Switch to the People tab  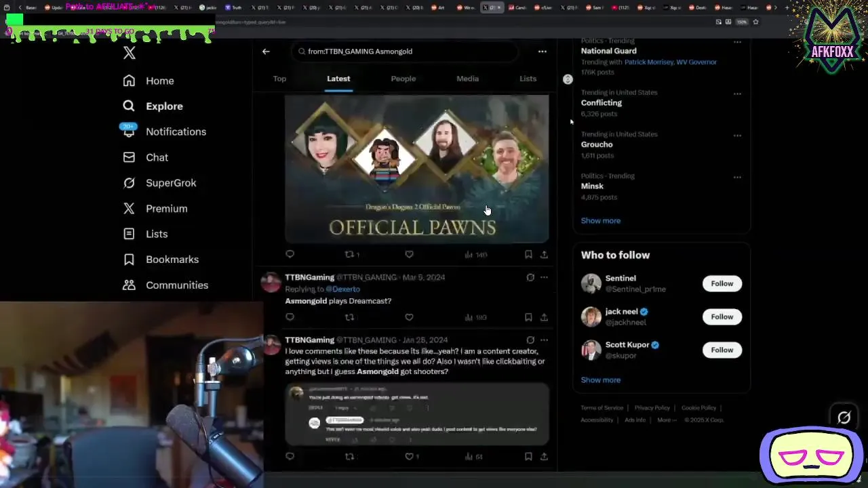click(x=403, y=79)
